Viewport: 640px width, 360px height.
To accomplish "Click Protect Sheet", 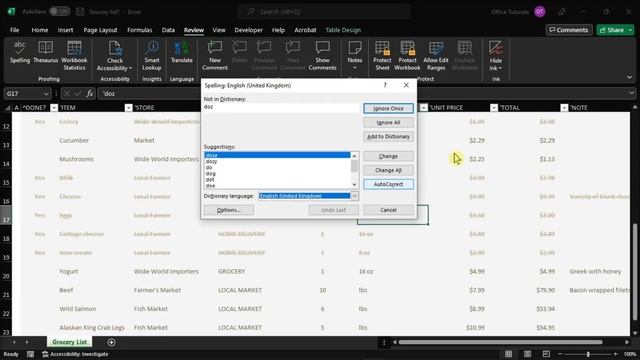I will [382, 56].
